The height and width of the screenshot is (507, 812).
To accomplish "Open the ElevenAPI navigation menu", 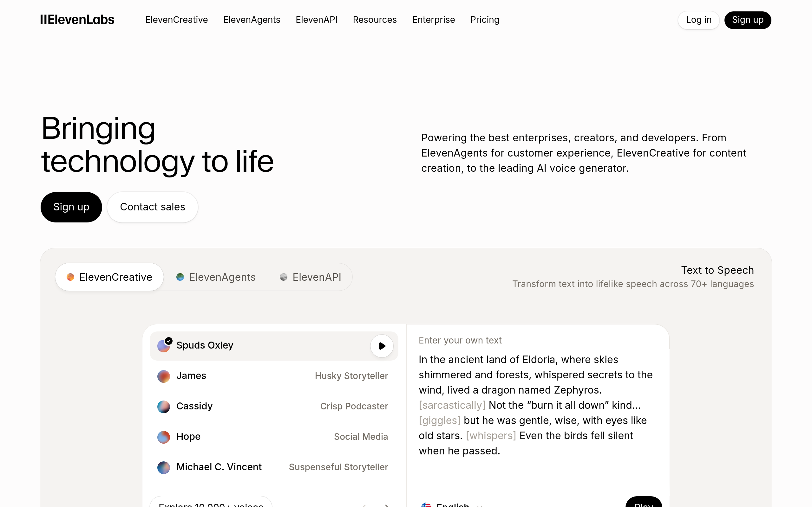I will point(317,20).
